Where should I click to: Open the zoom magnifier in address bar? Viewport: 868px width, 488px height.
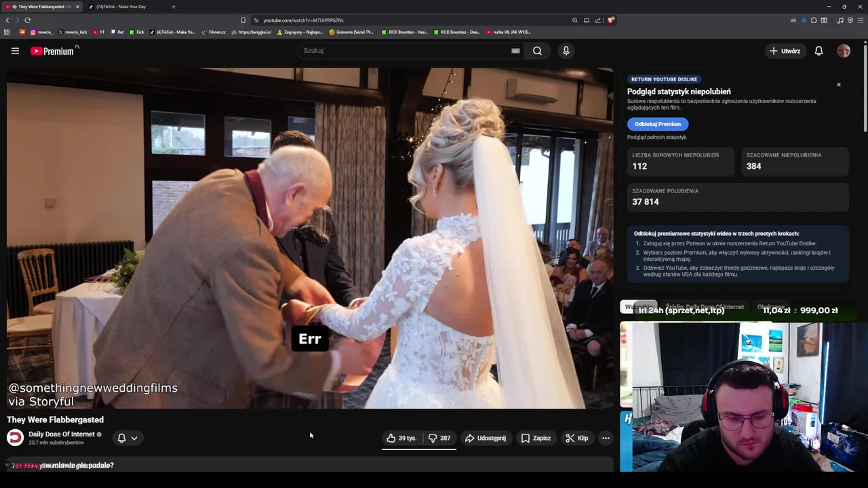click(575, 20)
